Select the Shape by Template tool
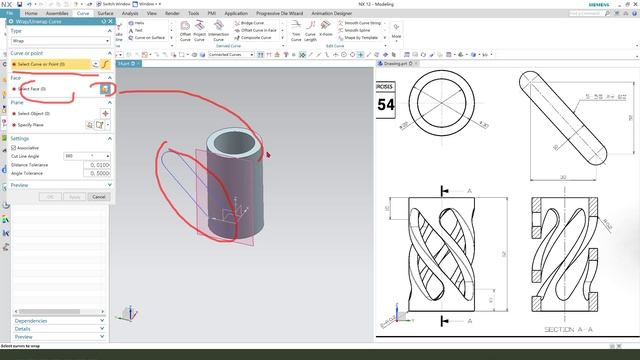640x360 pixels. pyautogui.click(x=358, y=38)
